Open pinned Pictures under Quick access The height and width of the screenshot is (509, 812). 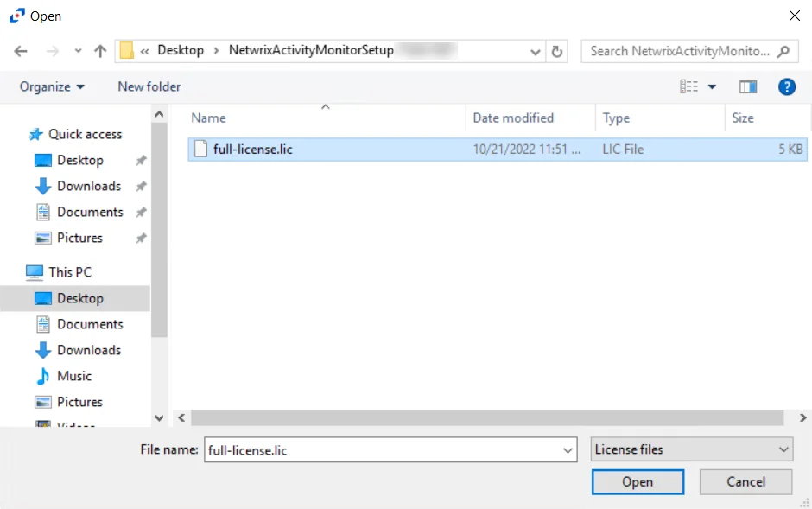point(79,238)
